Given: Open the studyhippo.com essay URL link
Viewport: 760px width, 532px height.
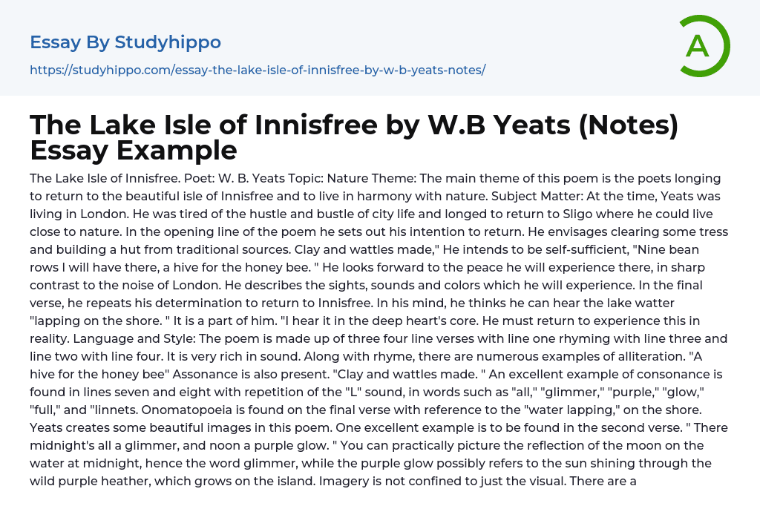Looking at the screenshot, I should [257, 70].
